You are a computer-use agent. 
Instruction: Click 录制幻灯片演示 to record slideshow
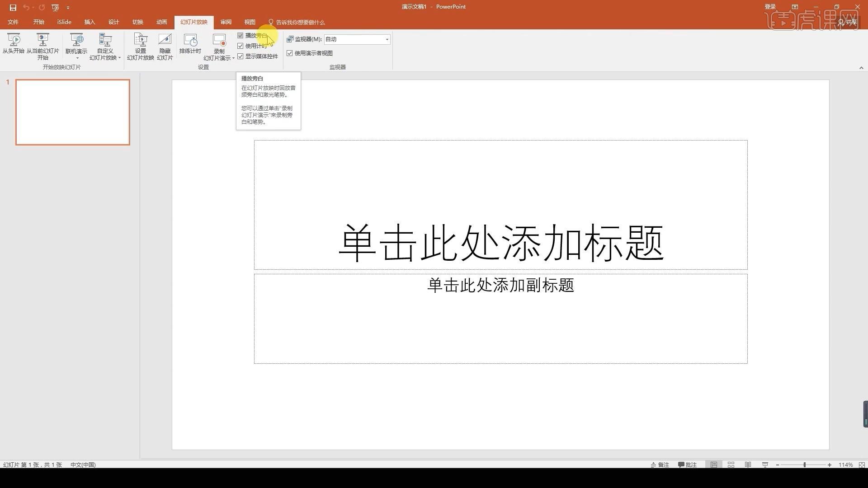(218, 45)
